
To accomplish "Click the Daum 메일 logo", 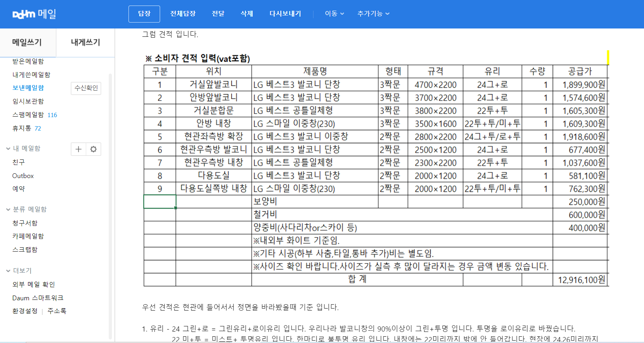I will (34, 14).
